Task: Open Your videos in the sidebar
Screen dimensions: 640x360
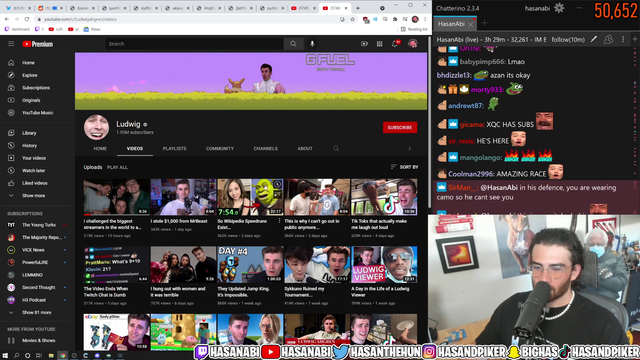Action: tap(33, 158)
